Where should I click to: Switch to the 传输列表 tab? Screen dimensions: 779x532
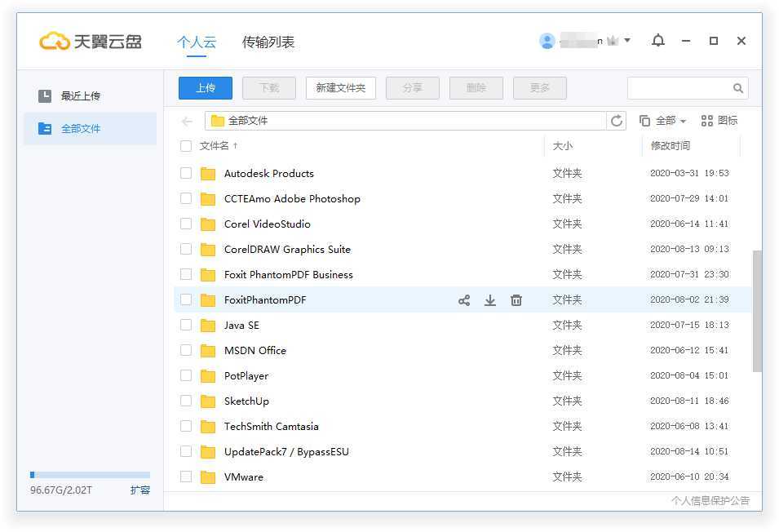pos(268,42)
